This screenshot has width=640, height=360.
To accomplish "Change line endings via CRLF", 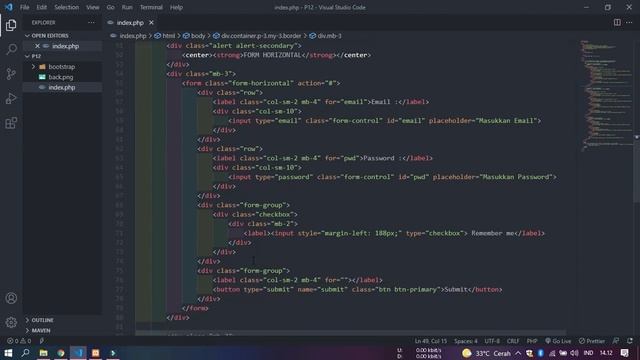I will (x=513, y=341).
